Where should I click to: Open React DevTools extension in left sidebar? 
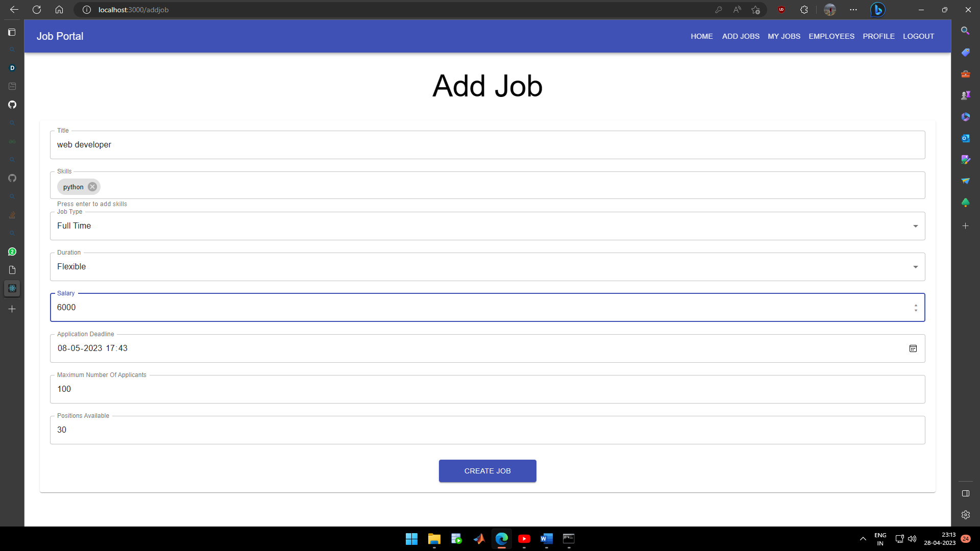click(x=12, y=288)
